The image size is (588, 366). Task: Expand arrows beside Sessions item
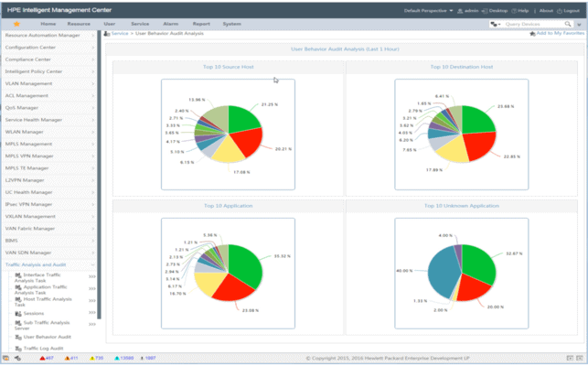pyautogui.click(x=91, y=313)
